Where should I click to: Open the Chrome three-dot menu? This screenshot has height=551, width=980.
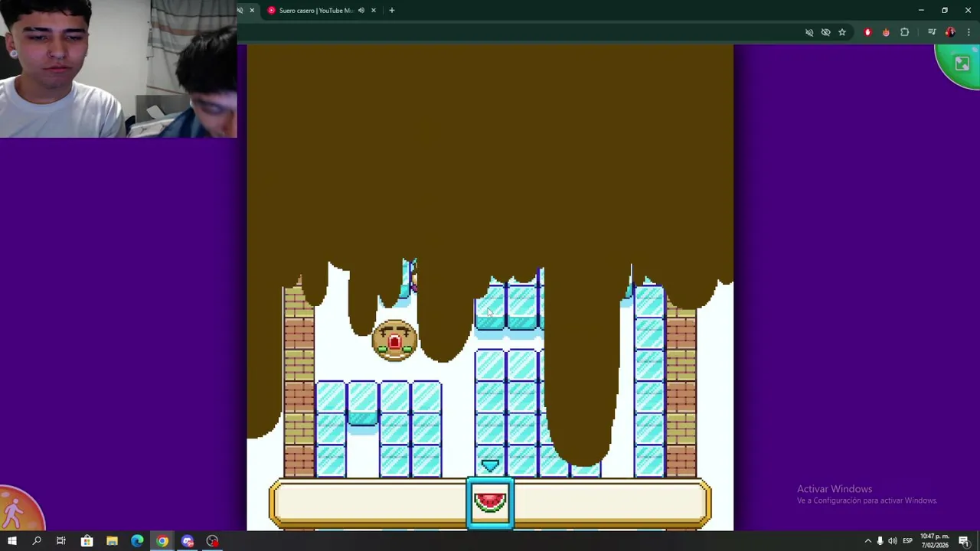969,32
